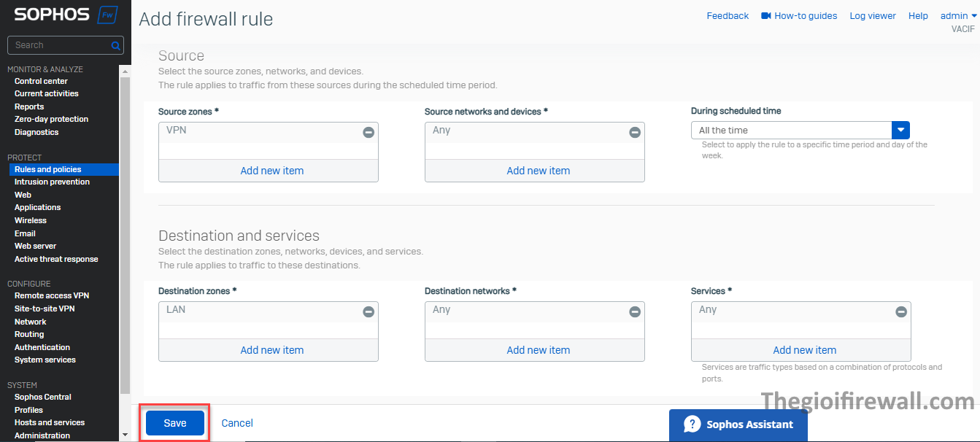980x442 pixels.
Task: Navigate to Site-to-site VPN
Action: click(45, 309)
